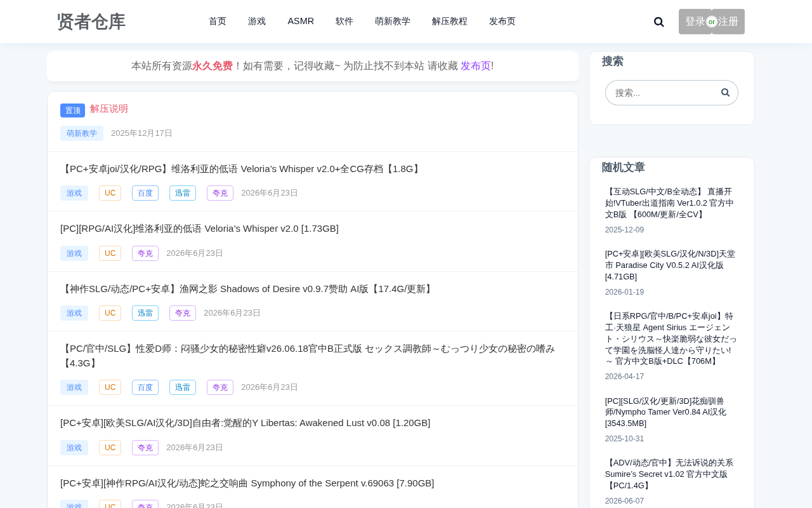Click the 2026-04-17 date under Agent Sirius article
The image size is (812, 508).
(x=624, y=377)
